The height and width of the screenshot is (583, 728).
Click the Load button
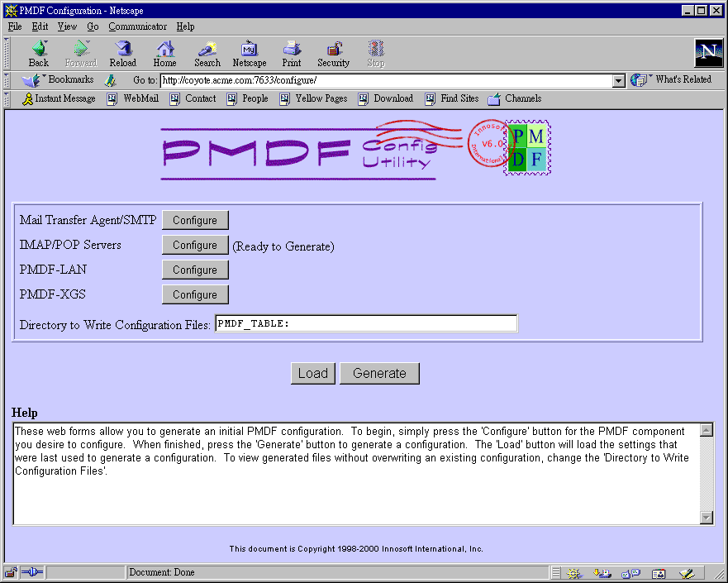tap(312, 373)
